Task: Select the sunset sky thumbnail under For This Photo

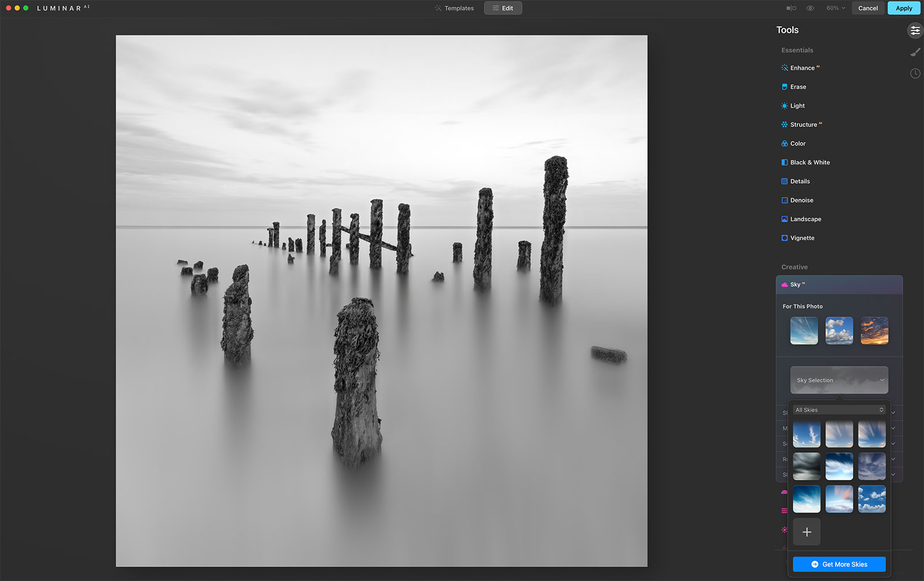Action: (x=874, y=330)
